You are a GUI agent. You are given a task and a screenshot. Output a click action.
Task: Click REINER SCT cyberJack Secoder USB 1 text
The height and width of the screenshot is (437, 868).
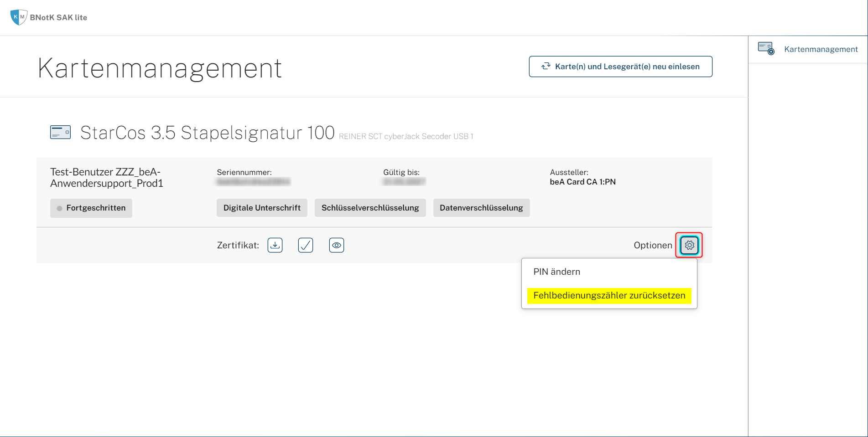[x=406, y=136]
